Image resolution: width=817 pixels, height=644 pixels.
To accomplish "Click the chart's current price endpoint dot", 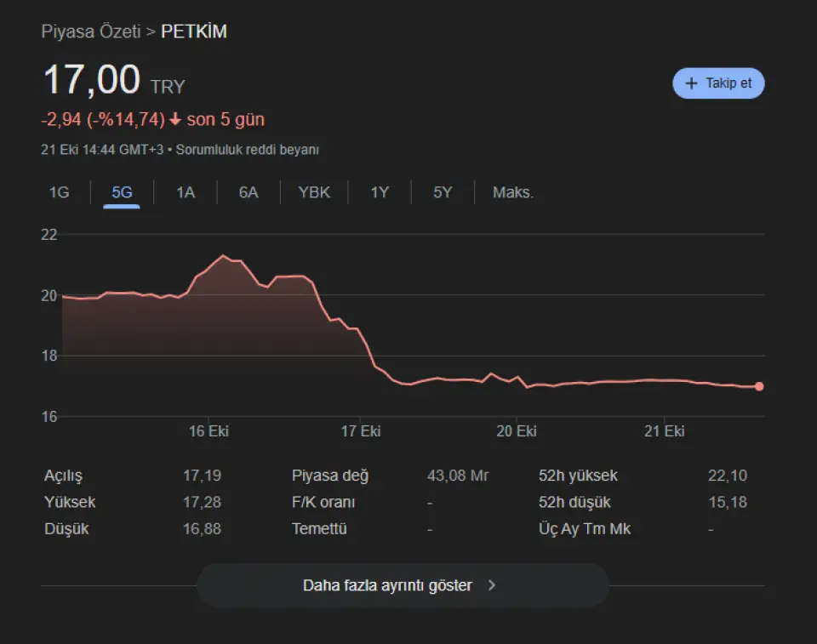I will pos(758,386).
